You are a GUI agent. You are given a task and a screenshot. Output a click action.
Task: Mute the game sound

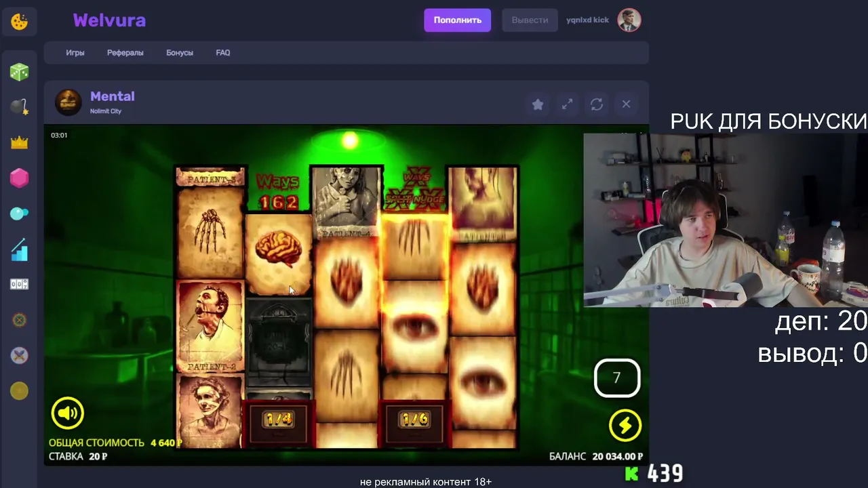click(67, 413)
